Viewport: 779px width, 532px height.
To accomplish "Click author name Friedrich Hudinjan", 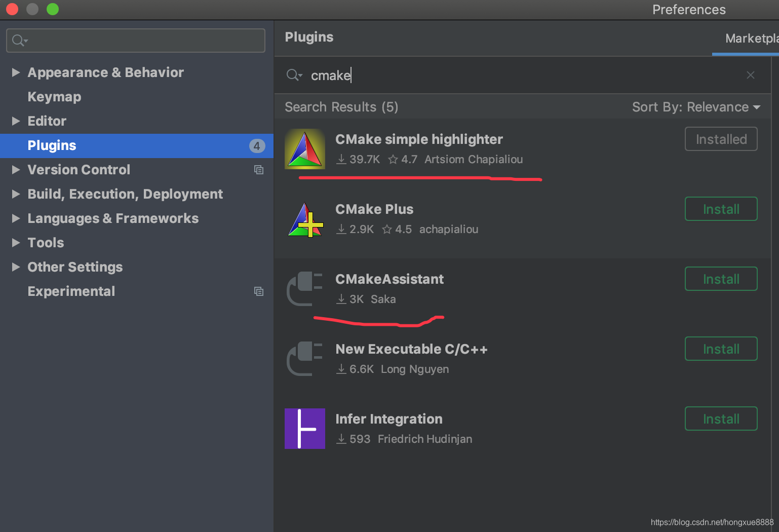I will pos(425,439).
